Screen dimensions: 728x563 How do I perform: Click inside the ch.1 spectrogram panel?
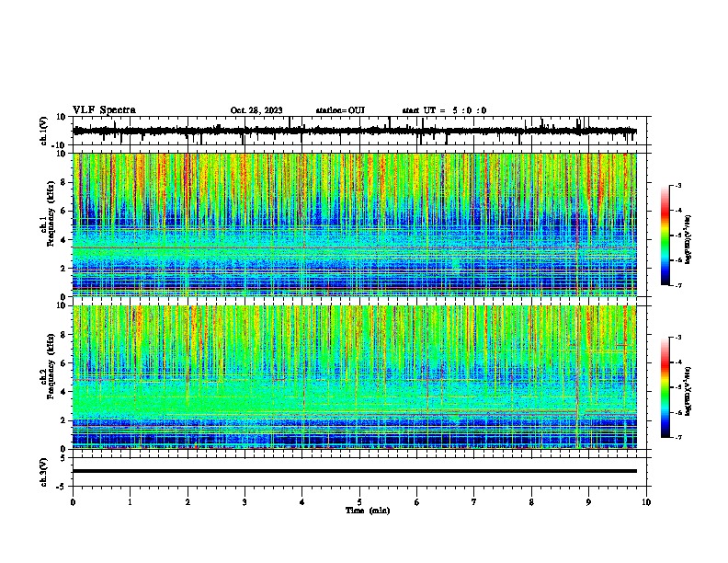(355, 224)
